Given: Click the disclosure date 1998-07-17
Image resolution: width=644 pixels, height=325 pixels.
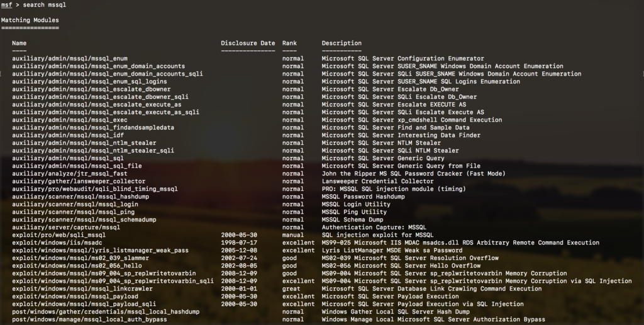Looking at the screenshot, I should (239, 242).
